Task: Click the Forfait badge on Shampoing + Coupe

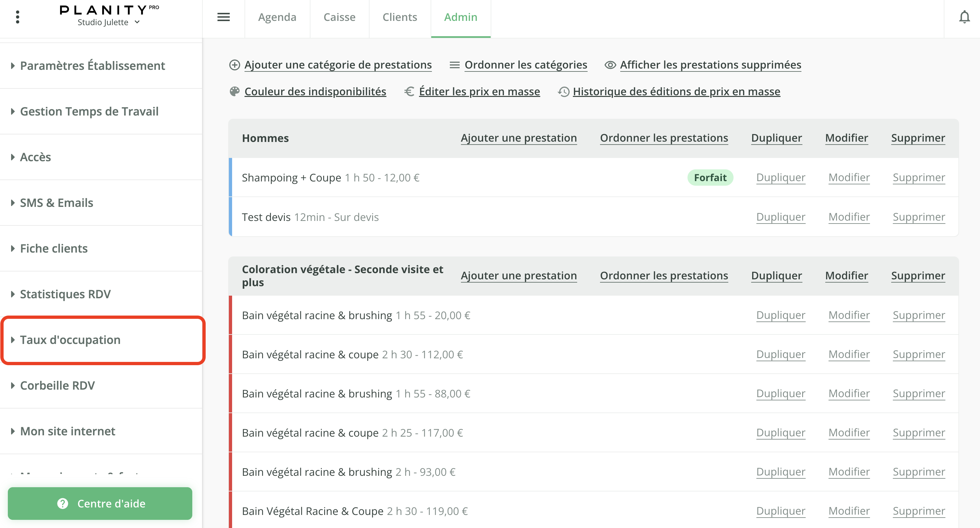Action: 710,177
